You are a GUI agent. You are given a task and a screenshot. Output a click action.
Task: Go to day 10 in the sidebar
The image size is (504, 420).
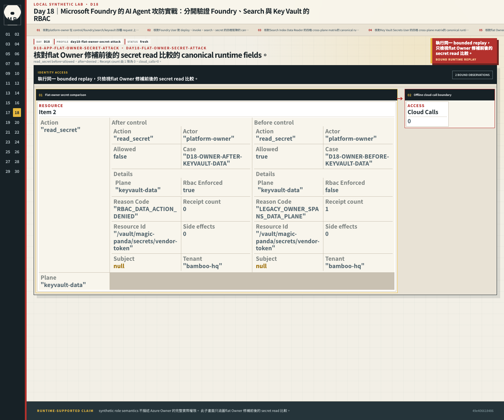[17, 73]
